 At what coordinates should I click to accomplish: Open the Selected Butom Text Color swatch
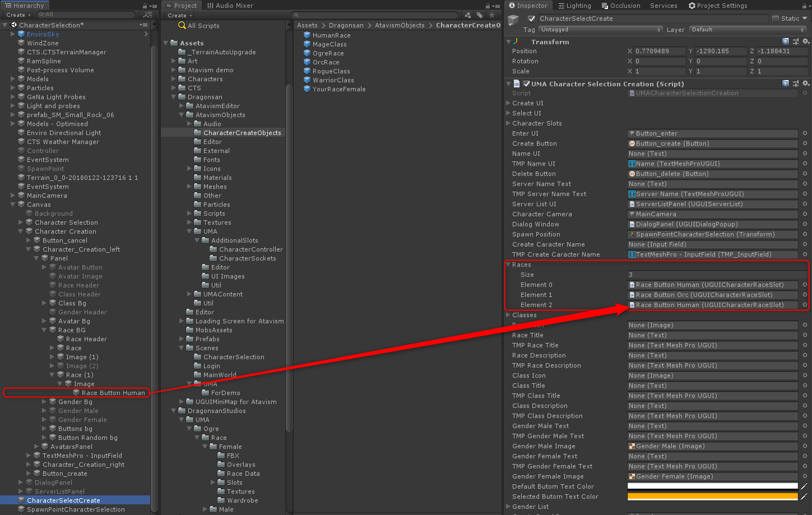[712, 497]
